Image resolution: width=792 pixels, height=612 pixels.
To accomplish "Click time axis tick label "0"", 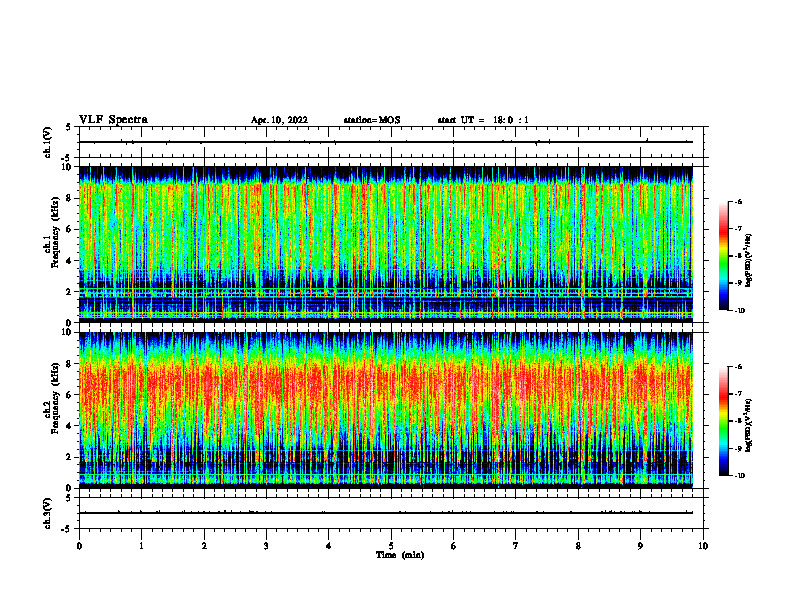I will point(79,546).
